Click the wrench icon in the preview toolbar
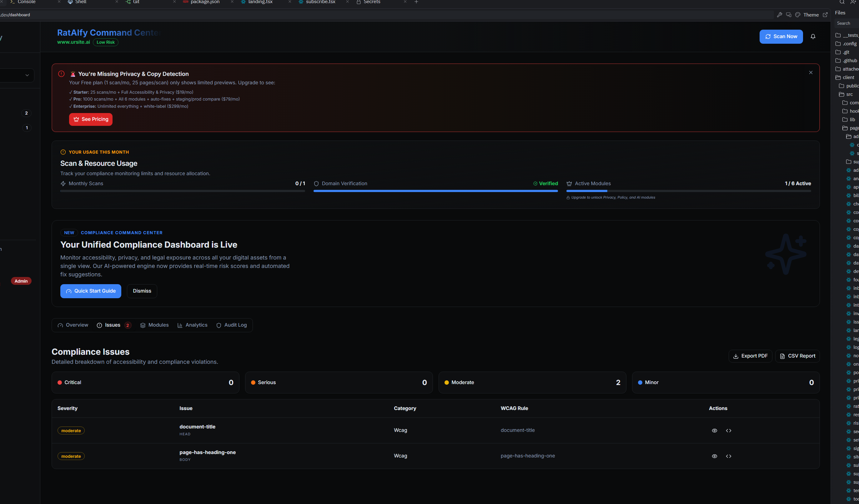This screenshot has height=504, width=859. [780, 15]
